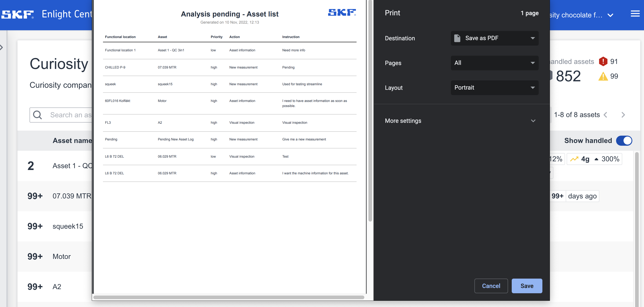Change Layout by opening the Portrait dropdown
Screen dimensions: 644x307
[495, 88]
